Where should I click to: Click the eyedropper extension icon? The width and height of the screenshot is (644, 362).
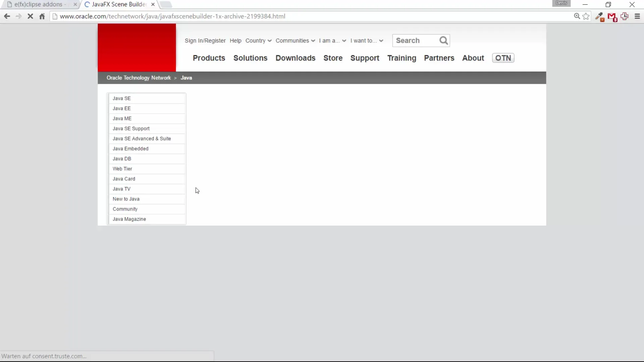pos(599,17)
